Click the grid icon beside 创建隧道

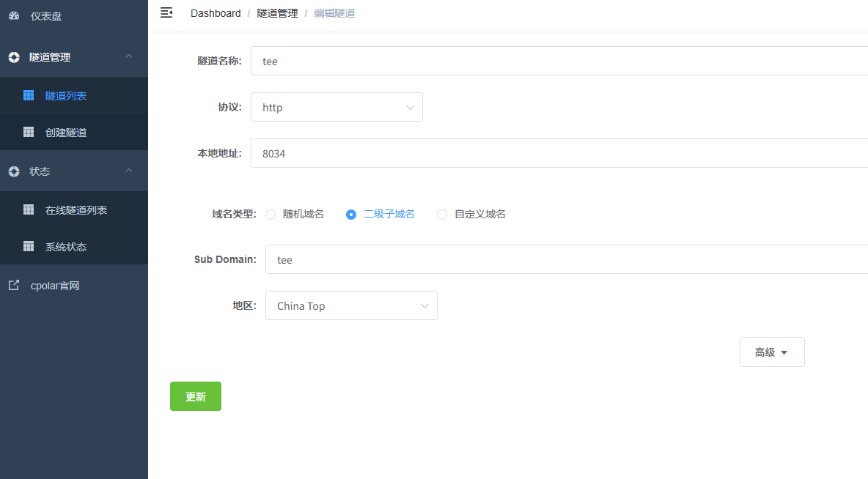(29, 132)
